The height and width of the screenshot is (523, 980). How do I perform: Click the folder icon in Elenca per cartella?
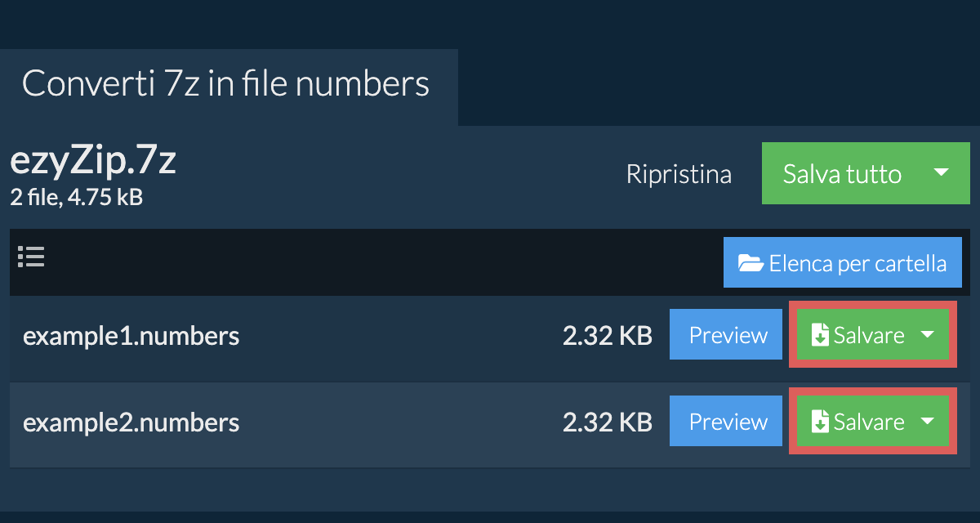pyautogui.click(x=751, y=263)
